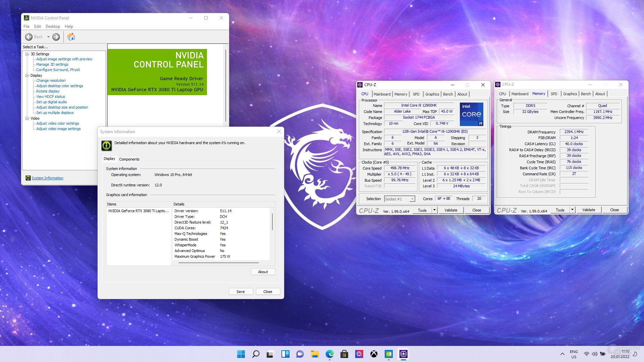644x362 pixels.
Task: Open the Tools dropdown arrow in CPU-Z
Action: [434, 210]
